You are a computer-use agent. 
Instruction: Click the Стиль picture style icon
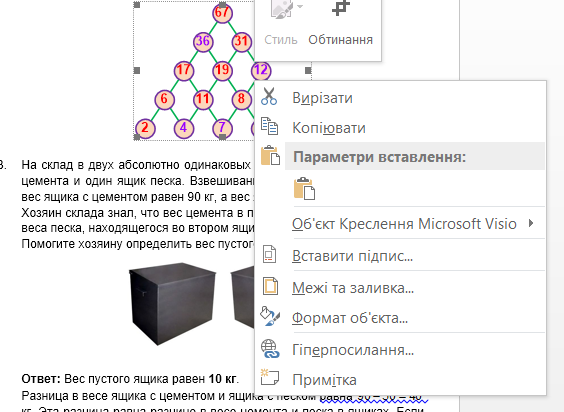282,8
